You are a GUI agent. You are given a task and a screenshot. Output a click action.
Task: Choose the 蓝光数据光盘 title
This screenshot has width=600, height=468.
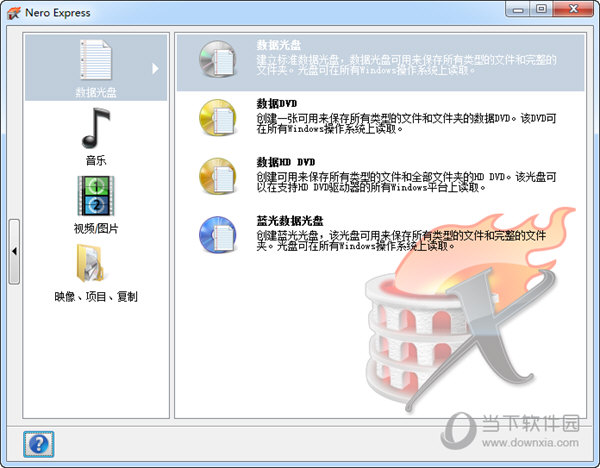coord(290,221)
